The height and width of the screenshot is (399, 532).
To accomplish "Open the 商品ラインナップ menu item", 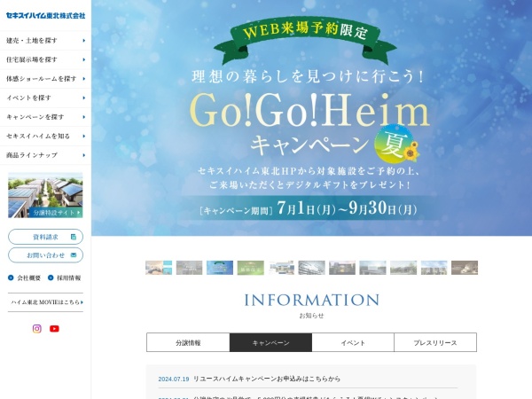I will click(x=45, y=155).
